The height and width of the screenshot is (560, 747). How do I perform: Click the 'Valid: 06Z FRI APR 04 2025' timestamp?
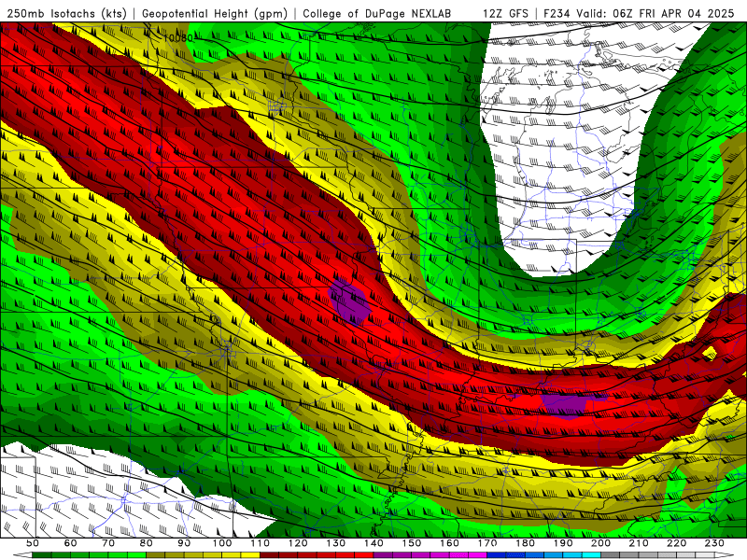click(x=655, y=14)
